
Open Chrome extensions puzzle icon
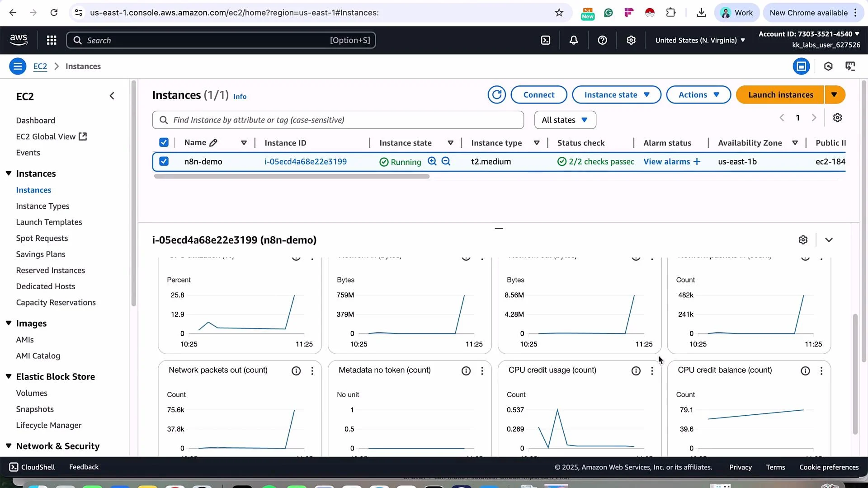point(671,13)
